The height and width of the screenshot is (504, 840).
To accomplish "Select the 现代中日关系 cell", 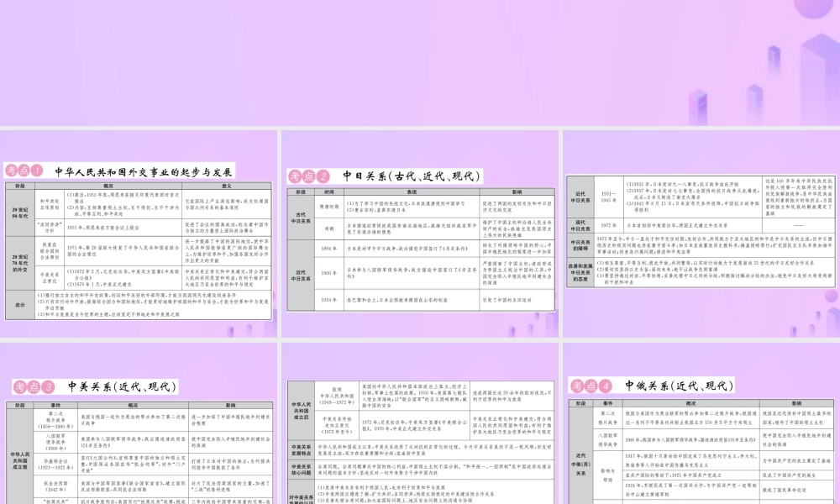I will [x=580, y=225].
